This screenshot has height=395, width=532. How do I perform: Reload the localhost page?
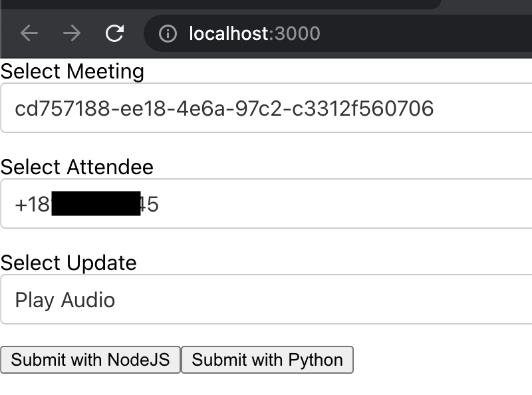[114, 33]
